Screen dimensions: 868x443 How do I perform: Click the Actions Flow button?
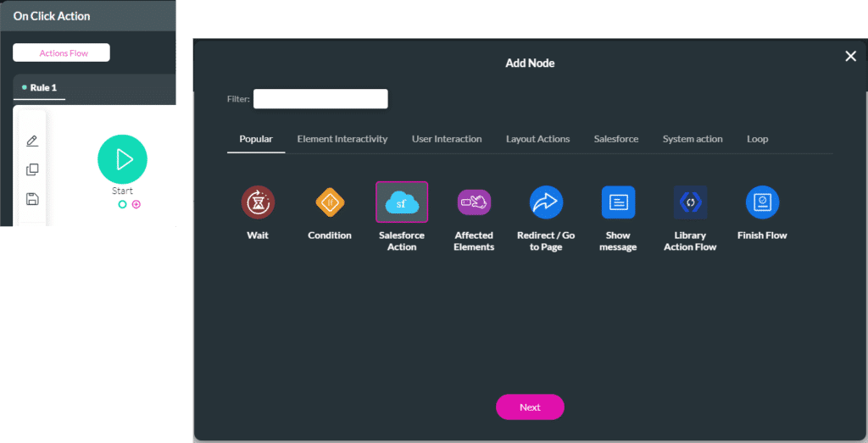61,53
